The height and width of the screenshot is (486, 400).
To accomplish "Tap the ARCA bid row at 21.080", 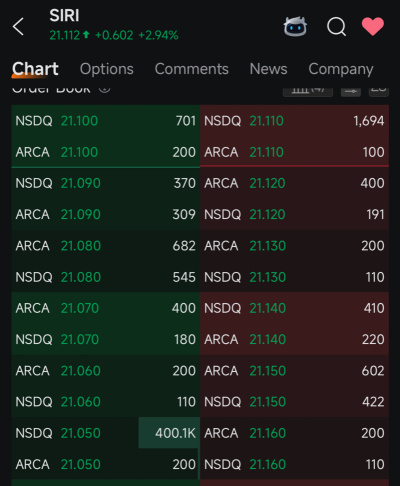I will (106, 246).
